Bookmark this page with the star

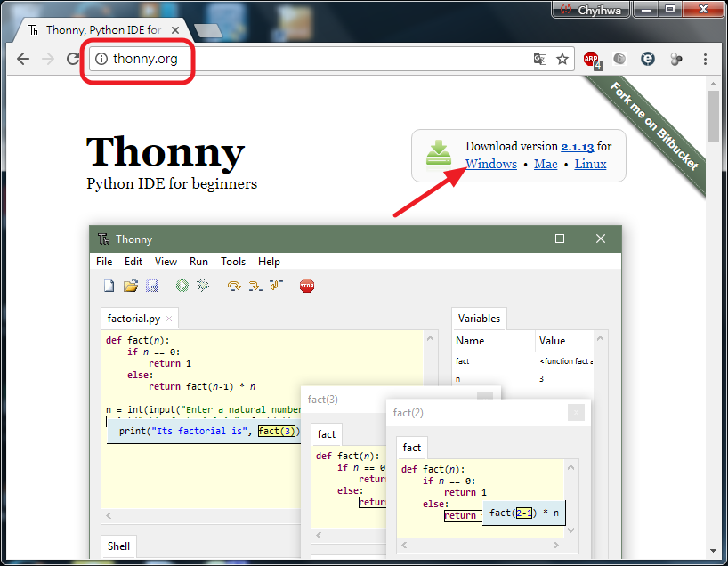tap(562, 59)
